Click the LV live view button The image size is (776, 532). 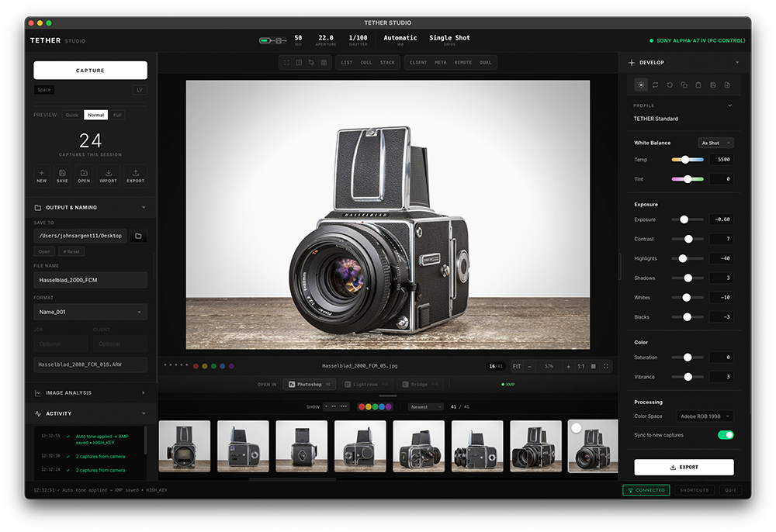click(140, 90)
